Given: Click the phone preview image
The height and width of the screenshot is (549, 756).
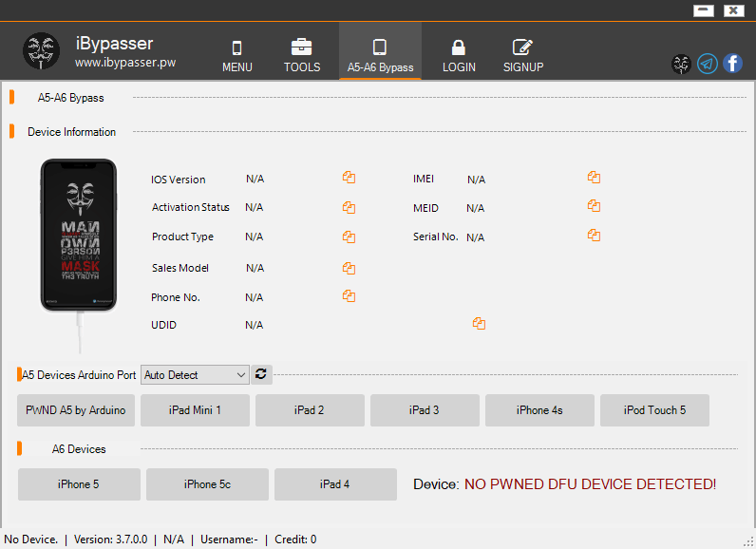Looking at the screenshot, I should click(78, 235).
